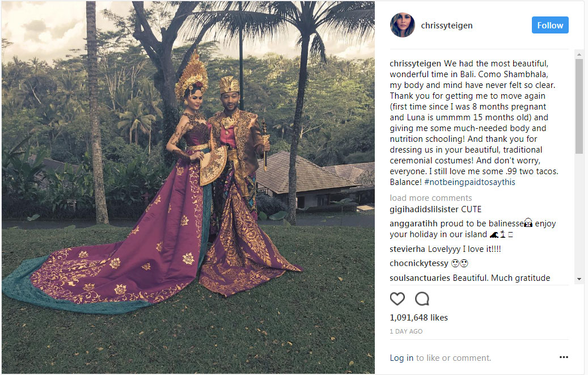This screenshot has height=375, width=588.
Task: Open anggaratihh commenter profile
Action: click(413, 224)
